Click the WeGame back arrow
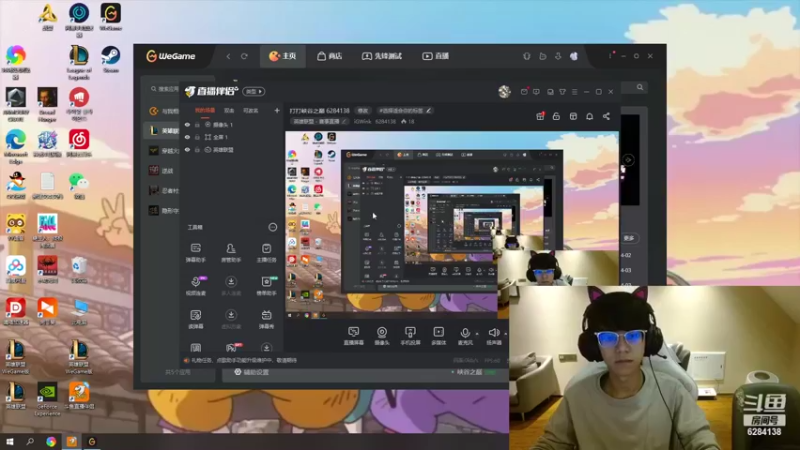 point(228,56)
